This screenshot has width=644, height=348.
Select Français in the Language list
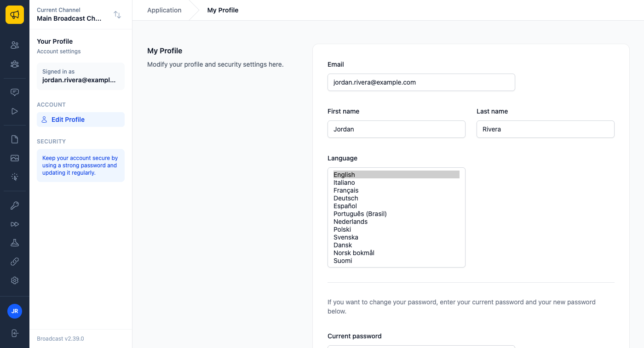pyautogui.click(x=397, y=190)
